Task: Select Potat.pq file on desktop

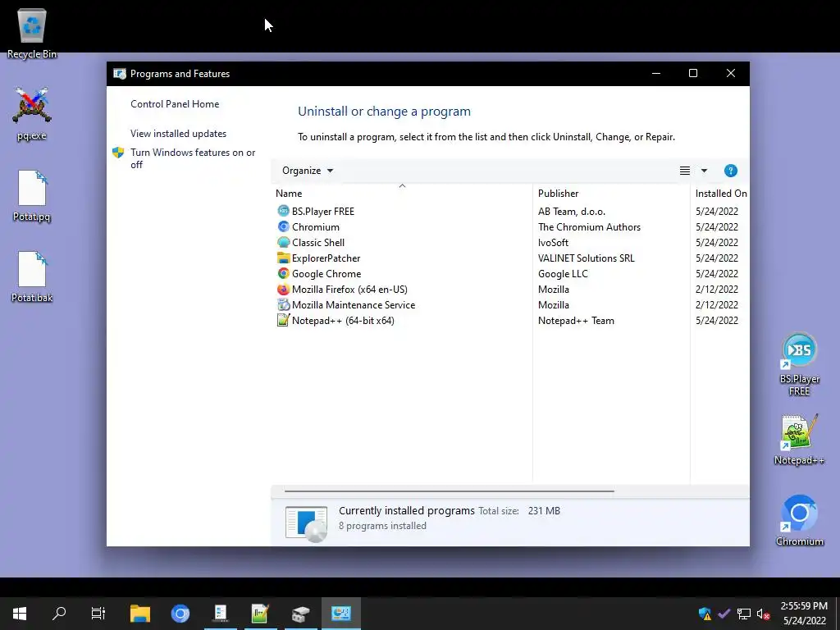Action: pos(32,195)
